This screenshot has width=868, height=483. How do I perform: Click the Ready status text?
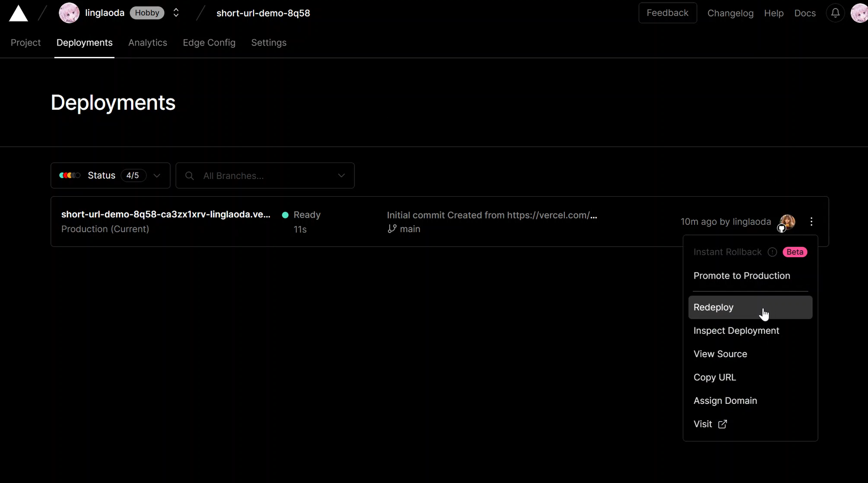pos(307,215)
